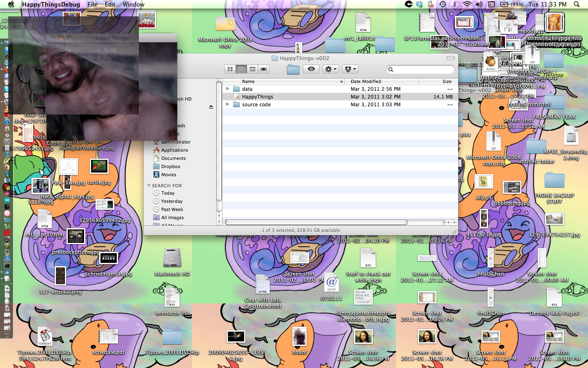Image resolution: width=588 pixels, height=368 pixels.
Task: Select the source code folder row
Action: [x=340, y=105]
